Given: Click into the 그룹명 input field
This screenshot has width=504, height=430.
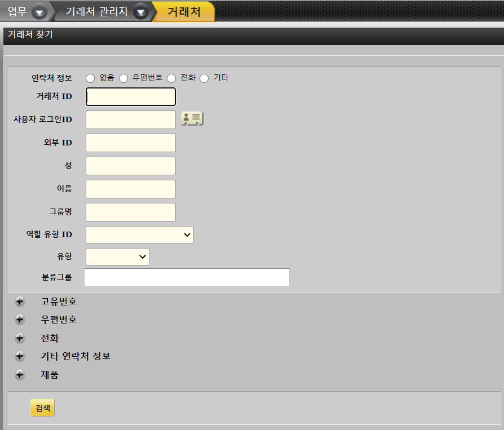Looking at the screenshot, I should (131, 212).
